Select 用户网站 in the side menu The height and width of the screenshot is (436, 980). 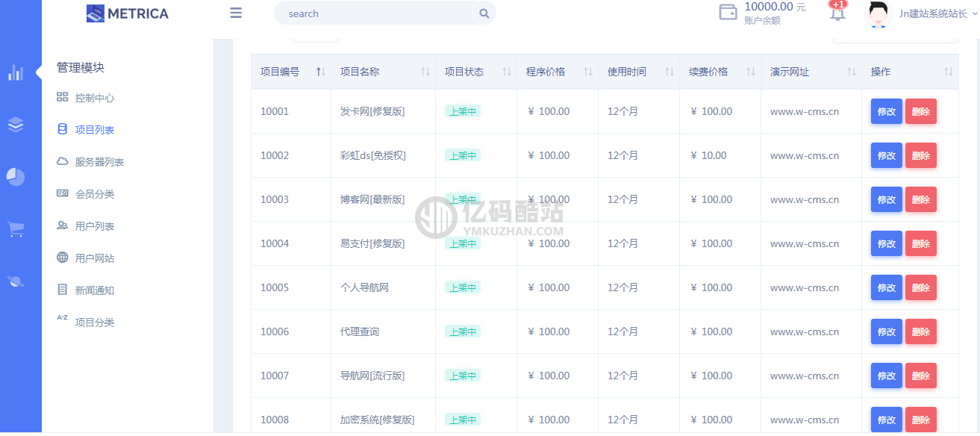pos(94,258)
